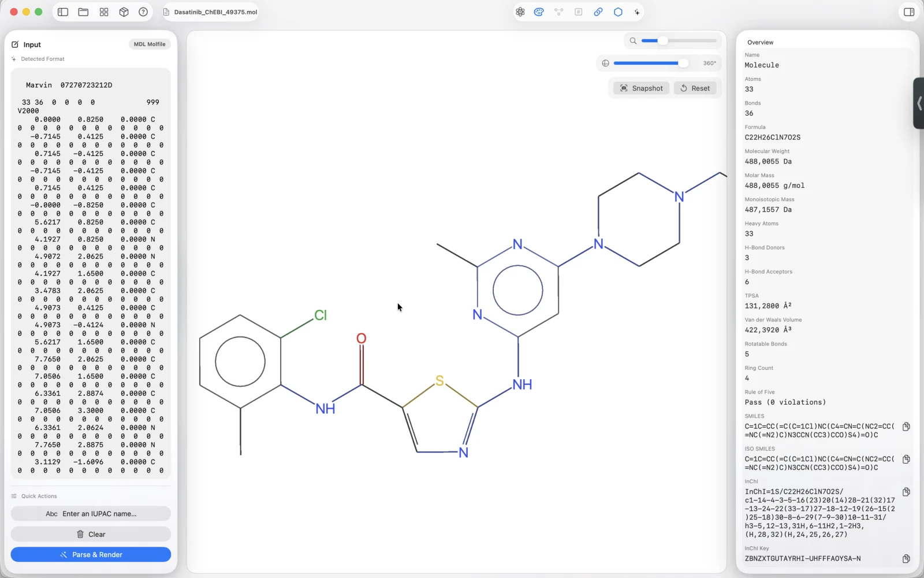Image resolution: width=924 pixels, height=578 pixels.
Task: Click the red O atom label
Action: 362,339
